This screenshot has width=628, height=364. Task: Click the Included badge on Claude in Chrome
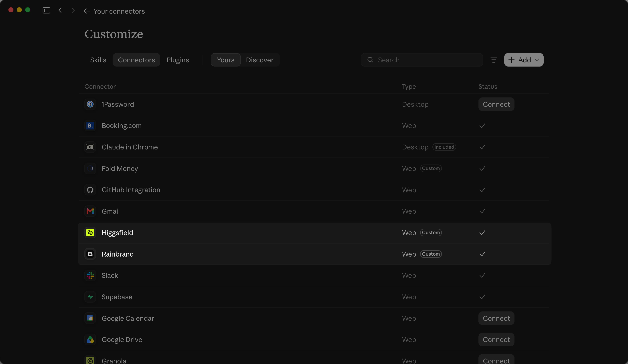click(x=444, y=147)
